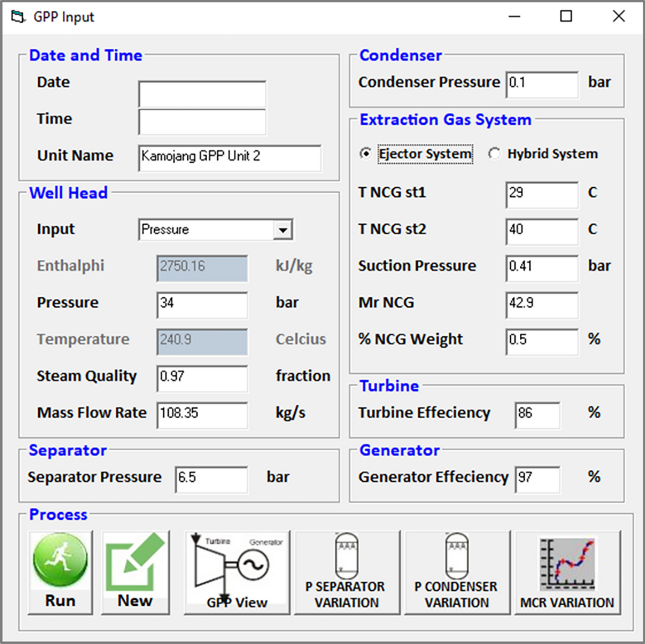Viewport: 645px width, 644px height.
Task: Click the Date input field
Action: click(202, 94)
